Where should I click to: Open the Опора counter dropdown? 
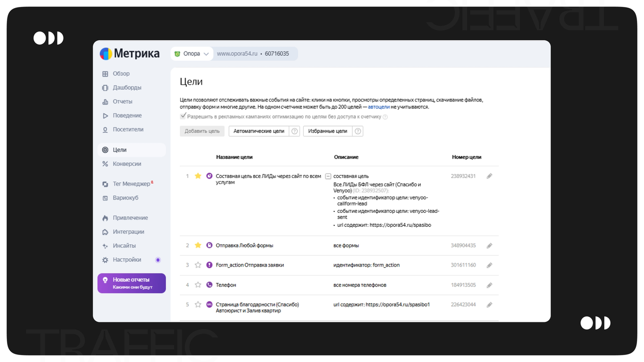point(192,54)
